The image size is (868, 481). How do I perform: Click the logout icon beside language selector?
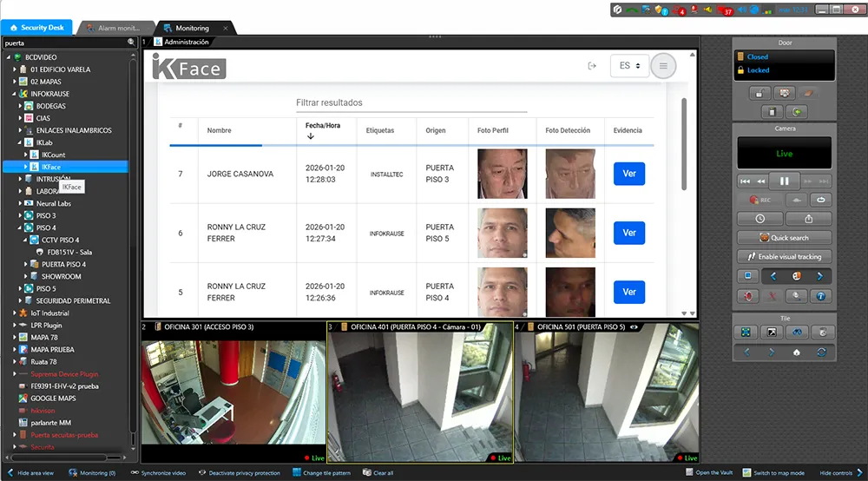(x=593, y=66)
